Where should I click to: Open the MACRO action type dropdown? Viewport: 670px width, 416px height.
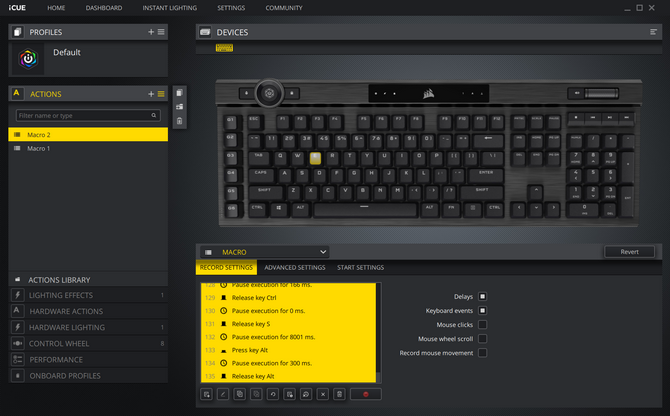[265, 252]
